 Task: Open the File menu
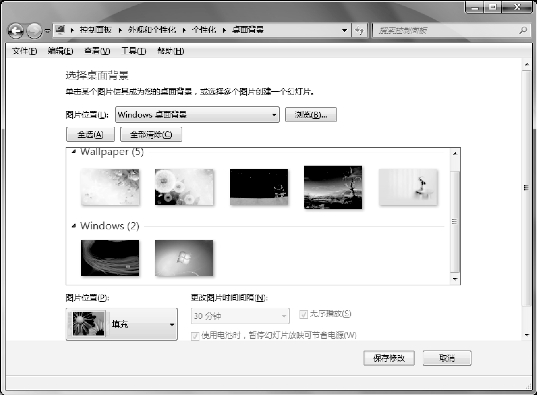pyautogui.click(x=24, y=51)
